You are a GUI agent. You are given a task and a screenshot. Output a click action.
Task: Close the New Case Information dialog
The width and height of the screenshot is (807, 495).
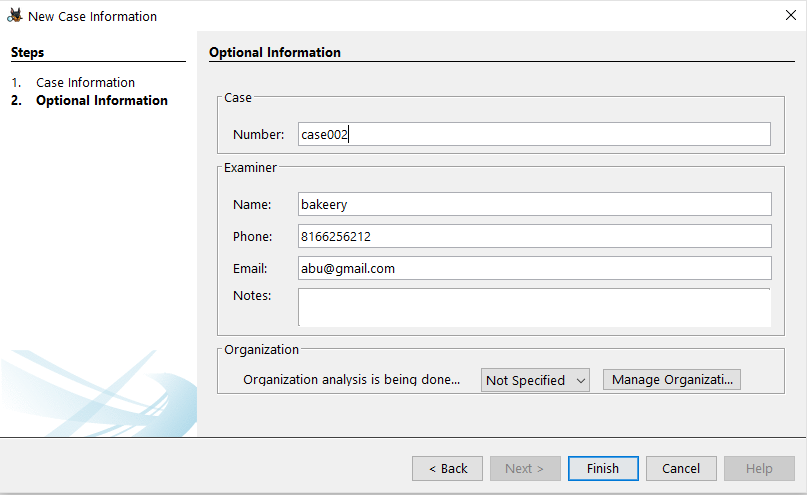tap(791, 16)
